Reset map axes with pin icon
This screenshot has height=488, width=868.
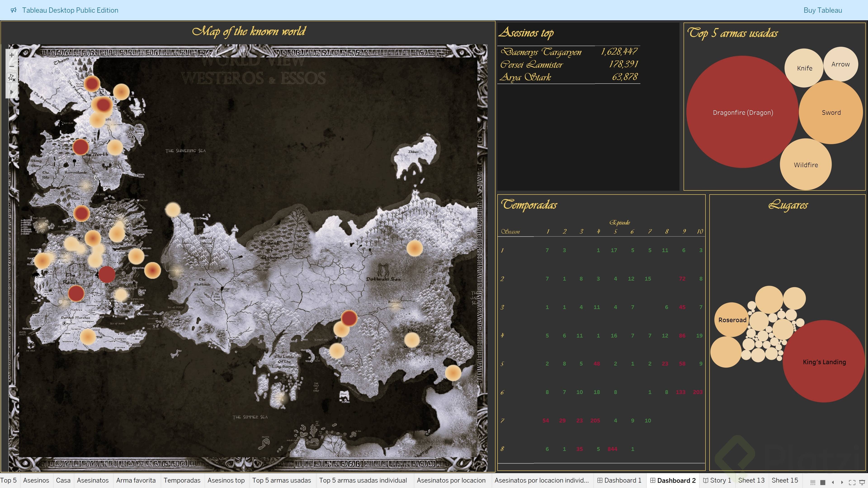click(12, 78)
